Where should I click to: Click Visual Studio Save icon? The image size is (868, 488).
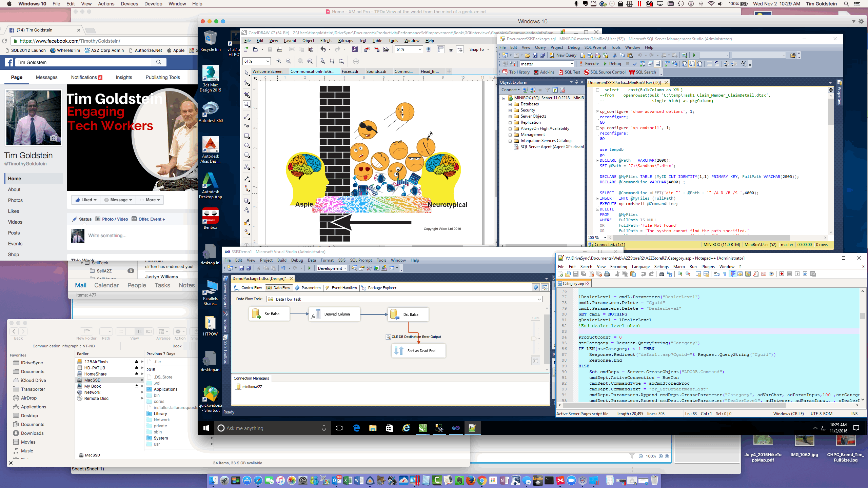(x=241, y=268)
